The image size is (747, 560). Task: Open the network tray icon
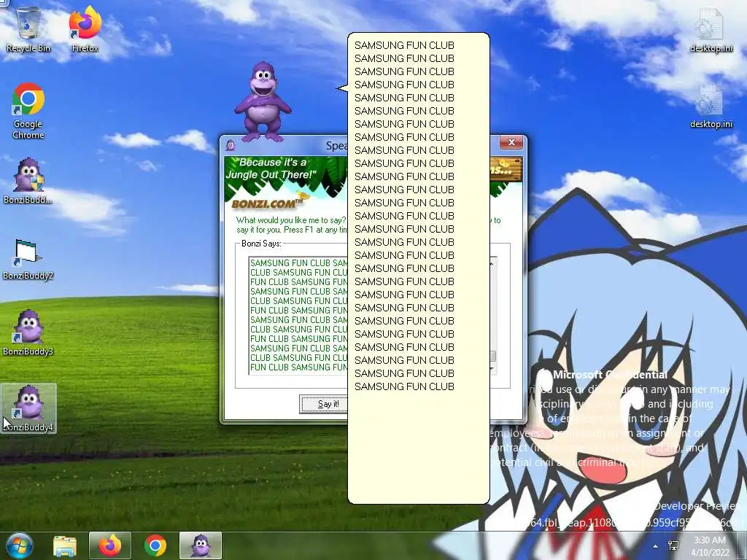(x=673, y=546)
